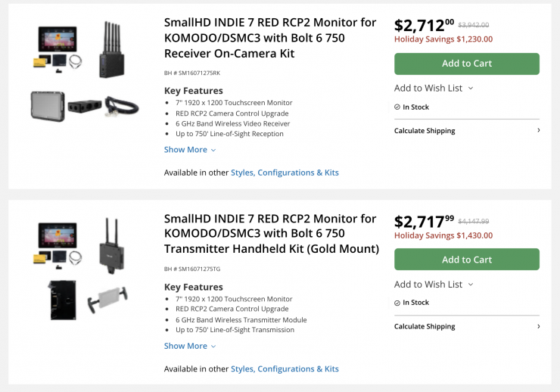Expand Show More under Receiver Kit features

(x=190, y=150)
